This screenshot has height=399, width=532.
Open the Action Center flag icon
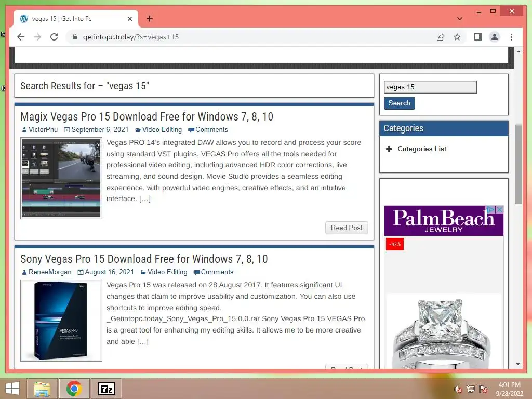(x=483, y=389)
